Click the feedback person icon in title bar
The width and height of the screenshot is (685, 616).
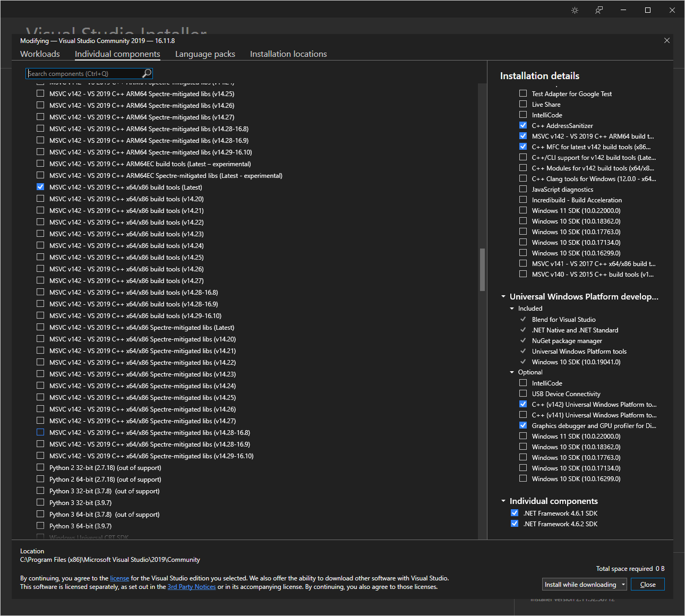(x=599, y=10)
